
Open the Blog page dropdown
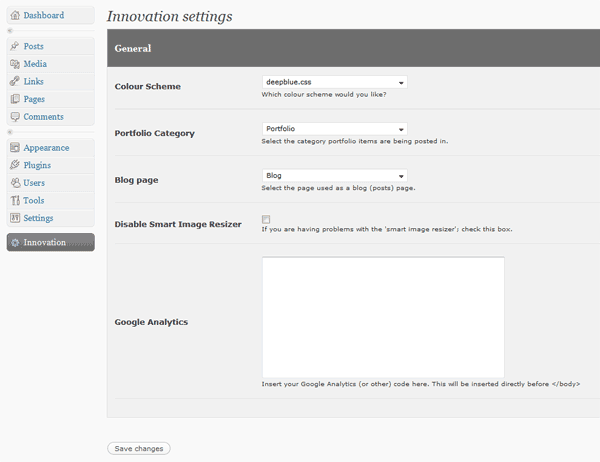point(335,176)
